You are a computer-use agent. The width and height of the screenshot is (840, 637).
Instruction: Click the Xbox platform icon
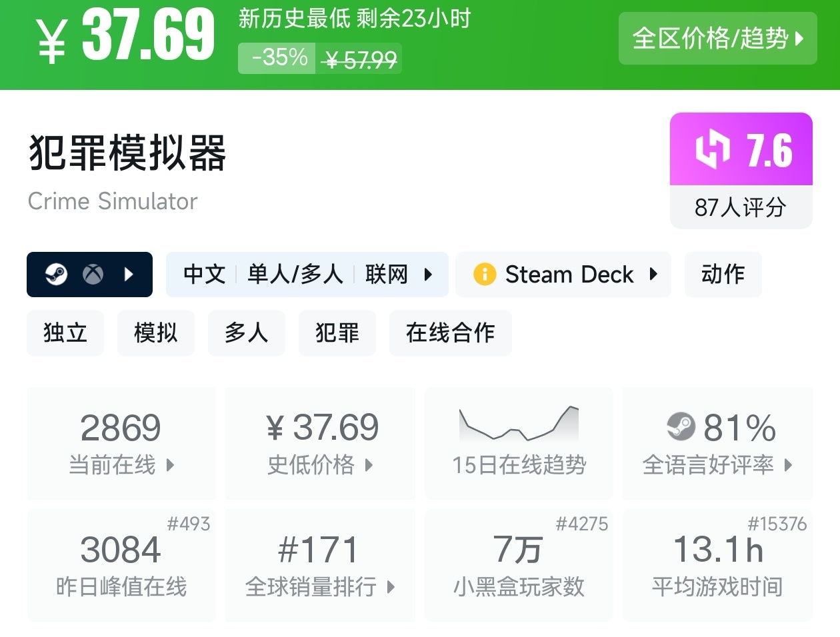tap(93, 274)
